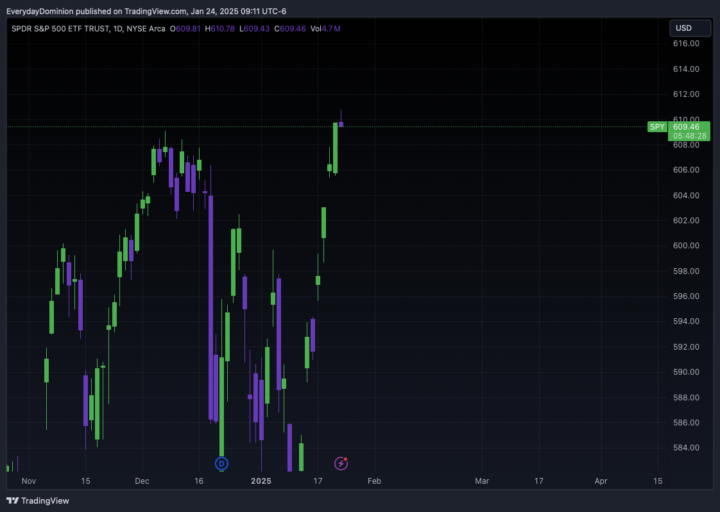Click the Feb date axis label
Screen dimensions: 720x512
(x=374, y=481)
